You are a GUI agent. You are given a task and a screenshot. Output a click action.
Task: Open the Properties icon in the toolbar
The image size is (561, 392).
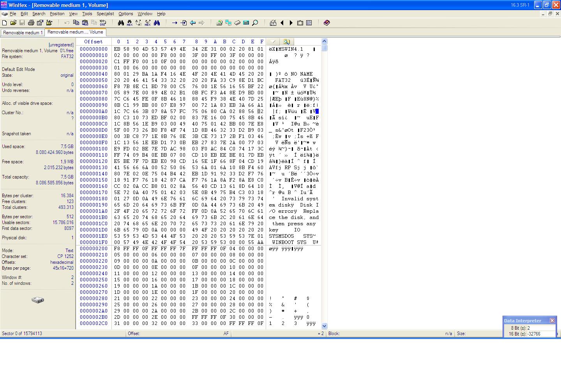[40, 23]
